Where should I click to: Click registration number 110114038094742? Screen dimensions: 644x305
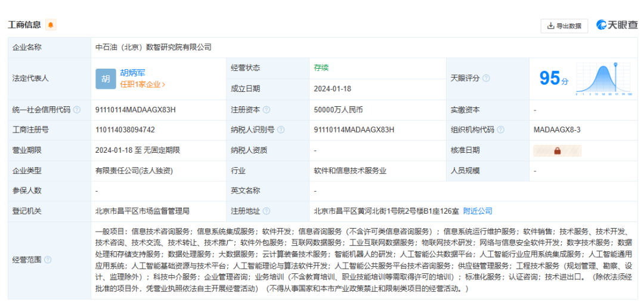(125, 130)
